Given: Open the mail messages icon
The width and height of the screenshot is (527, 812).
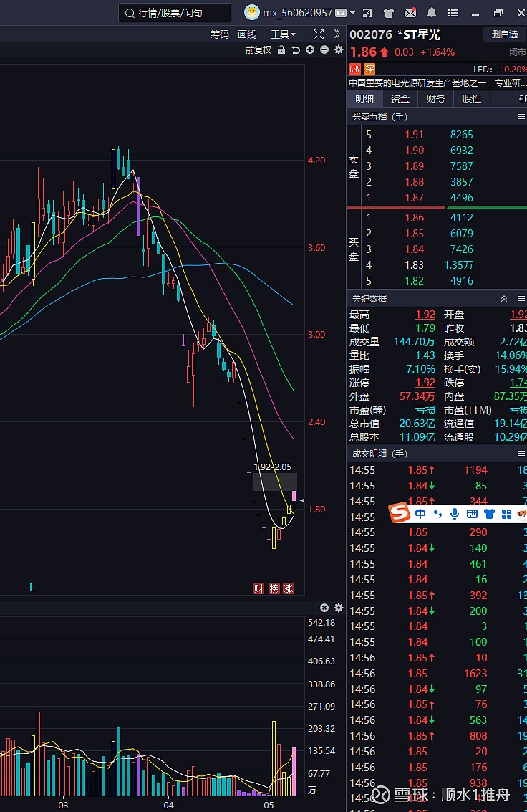Looking at the screenshot, I should click(x=410, y=13).
